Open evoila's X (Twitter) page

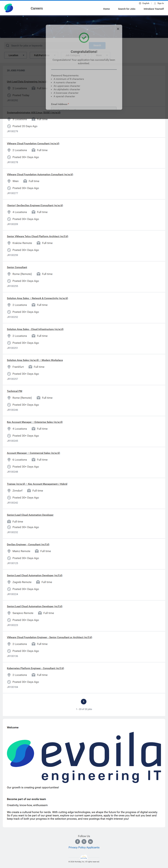(84, 841)
